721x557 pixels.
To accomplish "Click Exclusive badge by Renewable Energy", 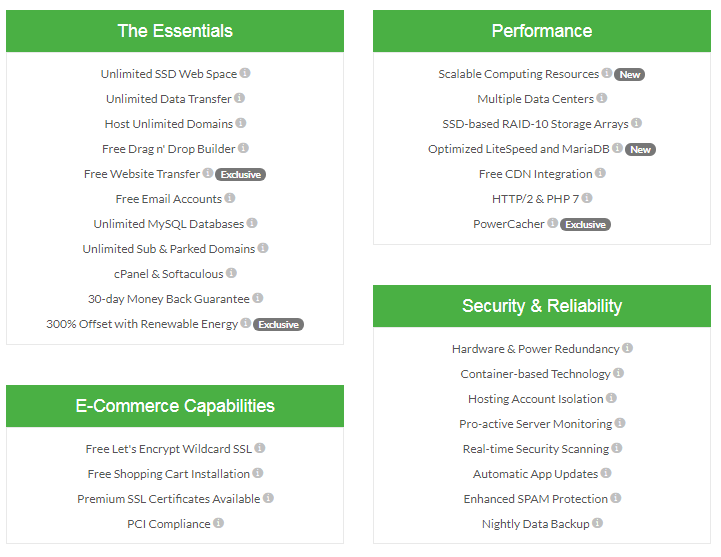I will click(278, 324).
